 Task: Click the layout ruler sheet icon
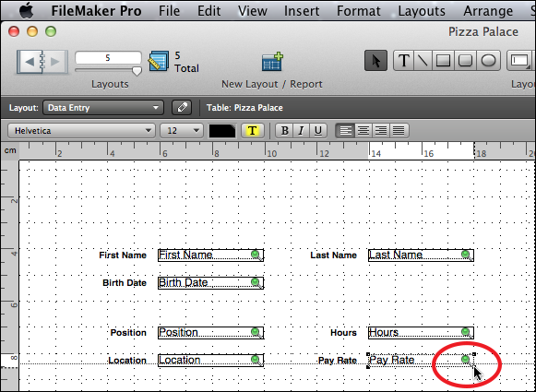[x=159, y=62]
